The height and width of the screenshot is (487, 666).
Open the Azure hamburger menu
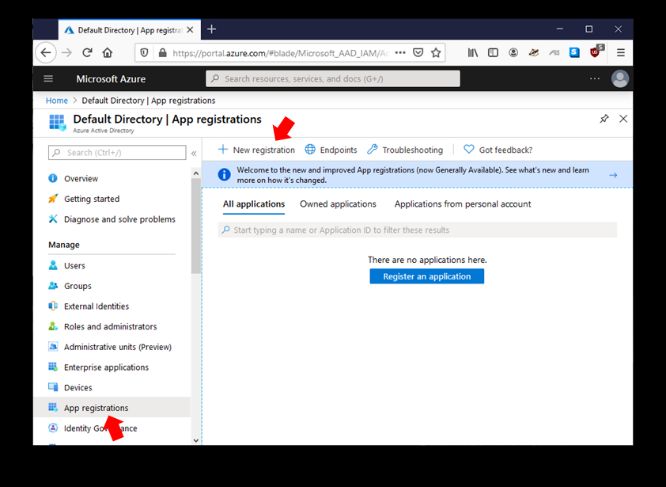48,79
